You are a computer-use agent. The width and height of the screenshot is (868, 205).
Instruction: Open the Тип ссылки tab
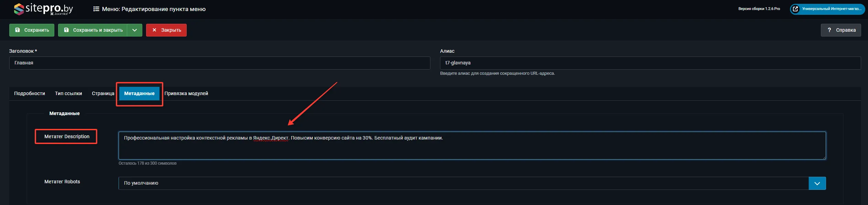[x=68, y=93]
